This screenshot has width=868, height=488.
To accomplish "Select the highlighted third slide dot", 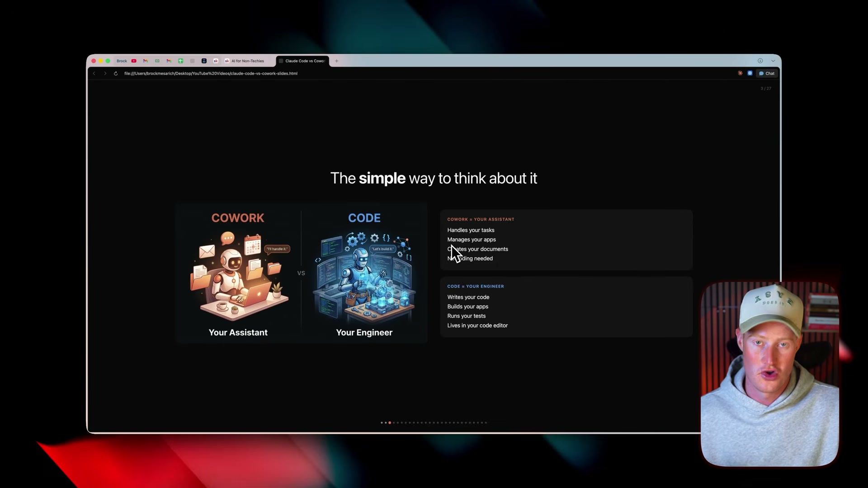I will [x=390, y=423].
